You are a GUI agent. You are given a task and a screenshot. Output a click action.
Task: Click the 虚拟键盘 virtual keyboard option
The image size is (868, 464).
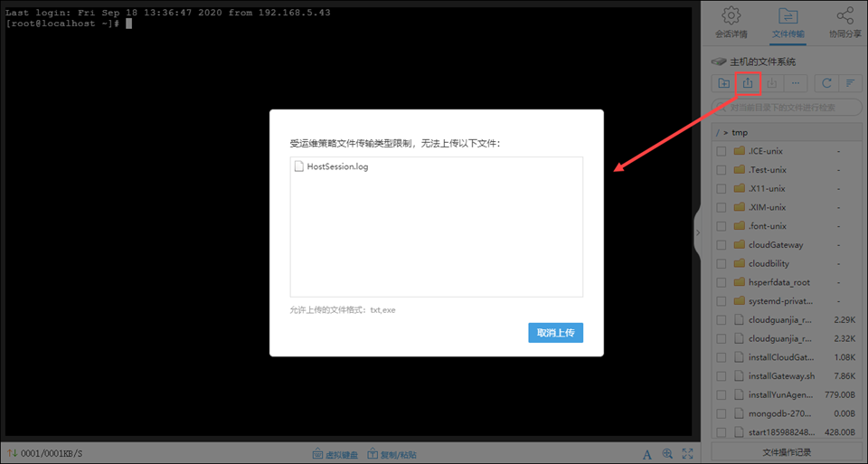point(335,454)
